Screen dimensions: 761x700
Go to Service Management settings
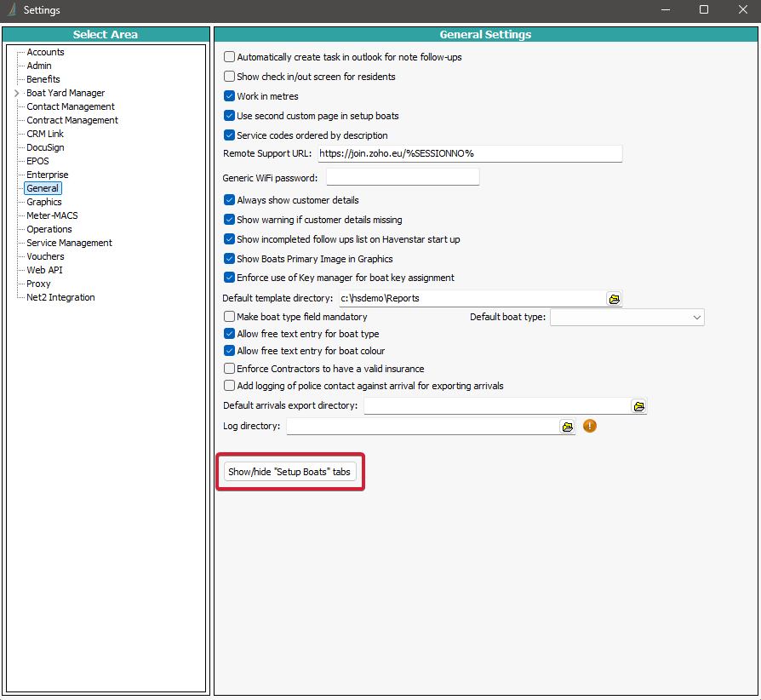click(x=69, y=243)
